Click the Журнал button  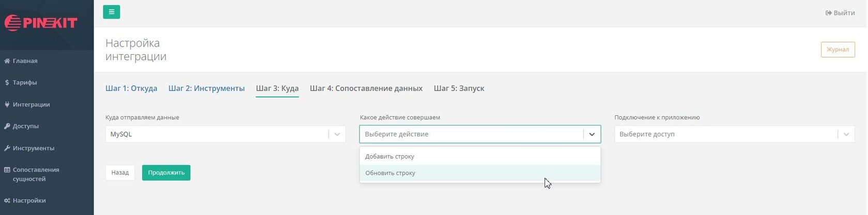click(x=838, y=50)
